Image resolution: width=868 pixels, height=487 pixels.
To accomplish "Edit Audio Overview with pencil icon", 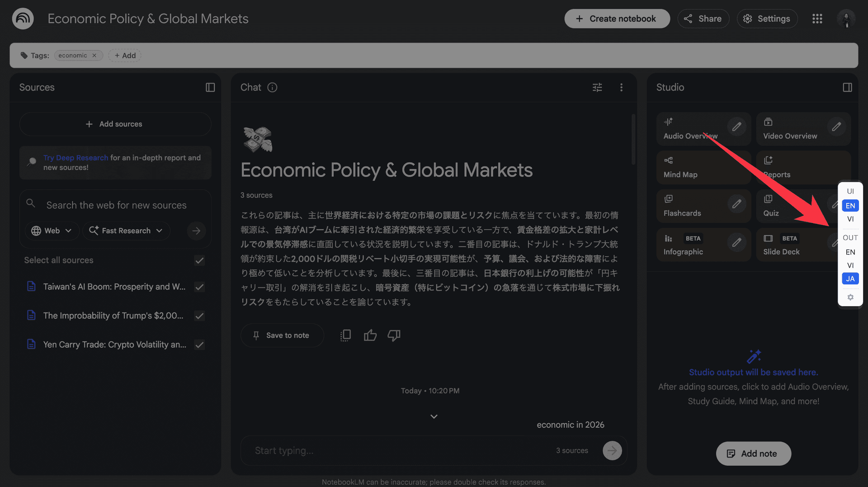I will tap(736, 127).
